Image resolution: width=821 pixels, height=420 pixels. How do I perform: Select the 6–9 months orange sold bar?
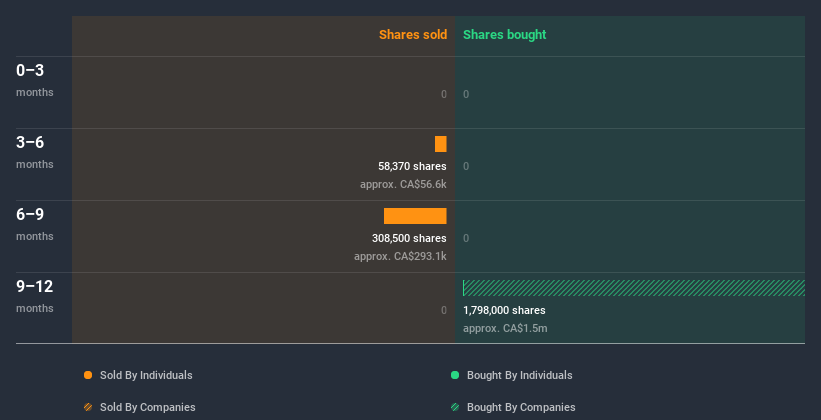(x=415, y=216)
